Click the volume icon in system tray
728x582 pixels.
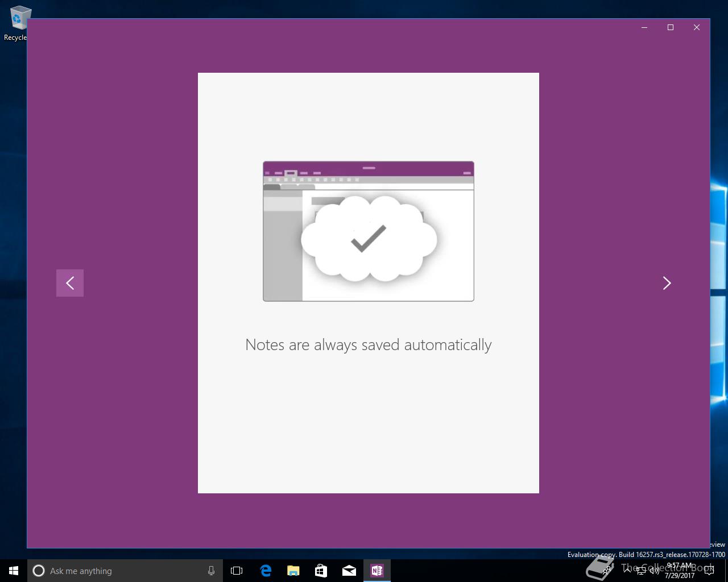tap(655, 571)
